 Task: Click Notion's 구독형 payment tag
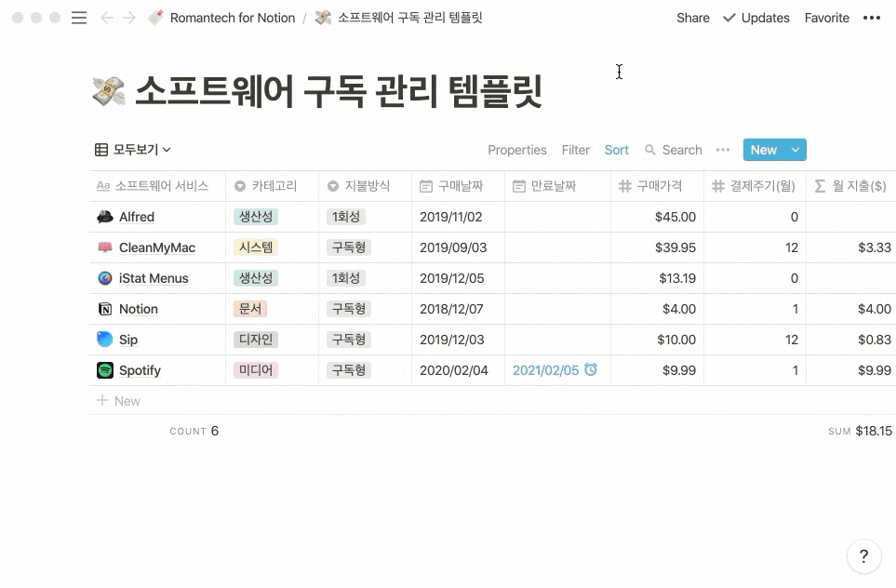pyautogui.click(x=349, y=309)
